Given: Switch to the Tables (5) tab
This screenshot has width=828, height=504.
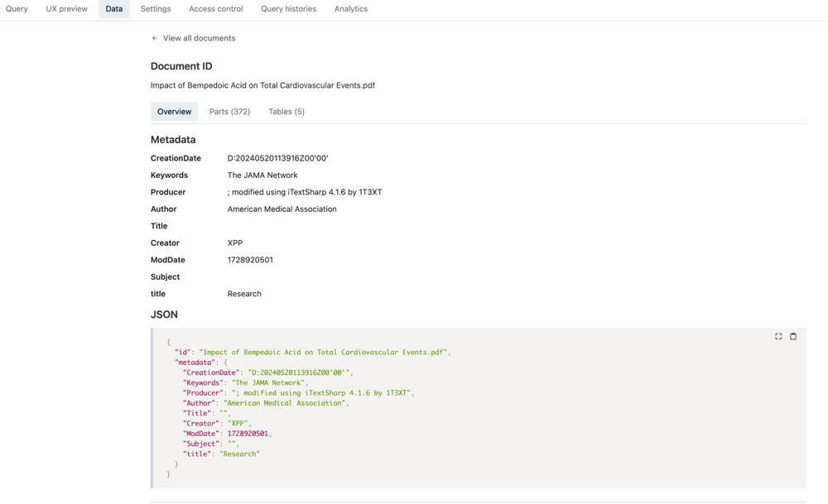Looking at the screenshot, I should pos(286,111).
